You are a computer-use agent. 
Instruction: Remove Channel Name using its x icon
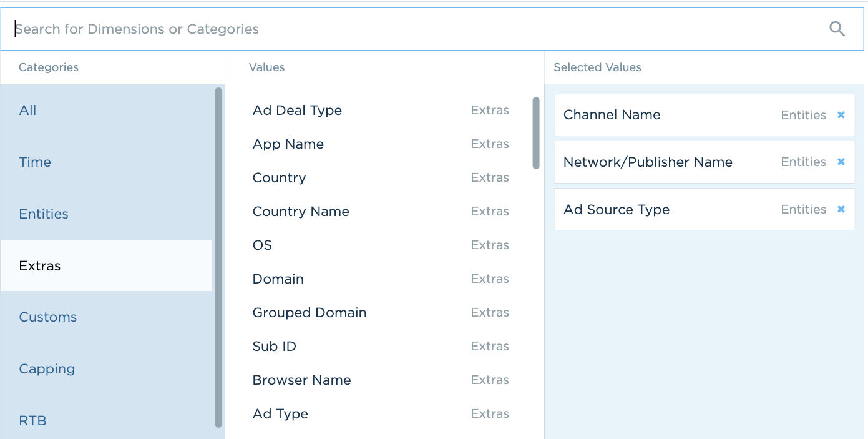pyautogui.click(x=841, y=115)
